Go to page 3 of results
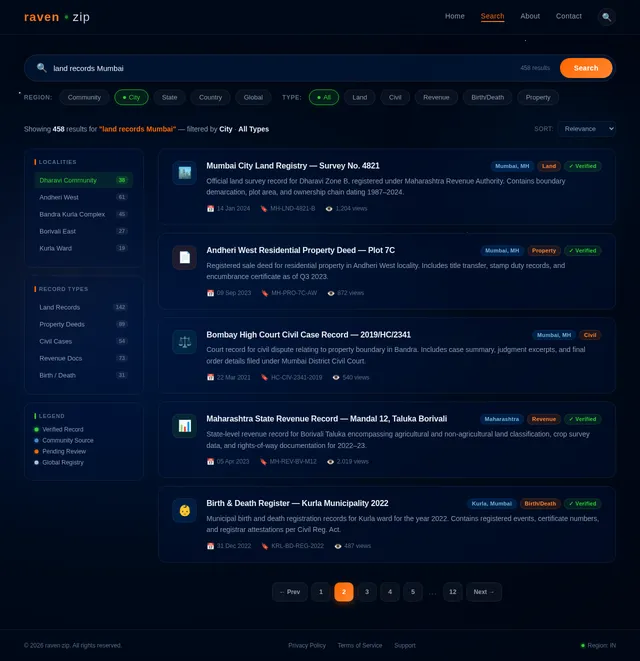Screen dimensions: 640x661 coord(367,592)
